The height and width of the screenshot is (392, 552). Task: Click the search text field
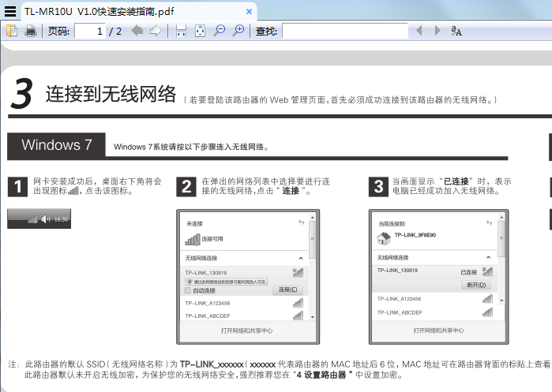(345, 31)
